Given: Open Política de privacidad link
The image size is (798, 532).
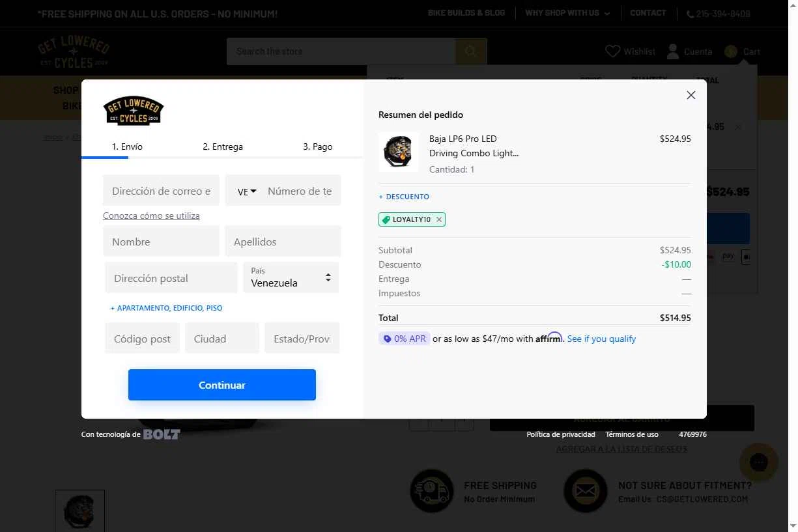Looking at the screenshot, I should tap(561, 434).
